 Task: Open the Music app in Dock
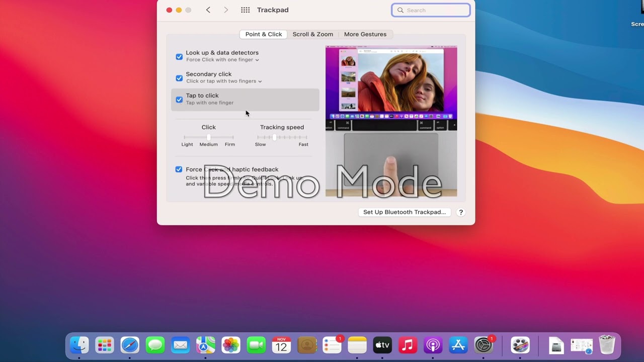pyautogui.click(x=408, y=345)
